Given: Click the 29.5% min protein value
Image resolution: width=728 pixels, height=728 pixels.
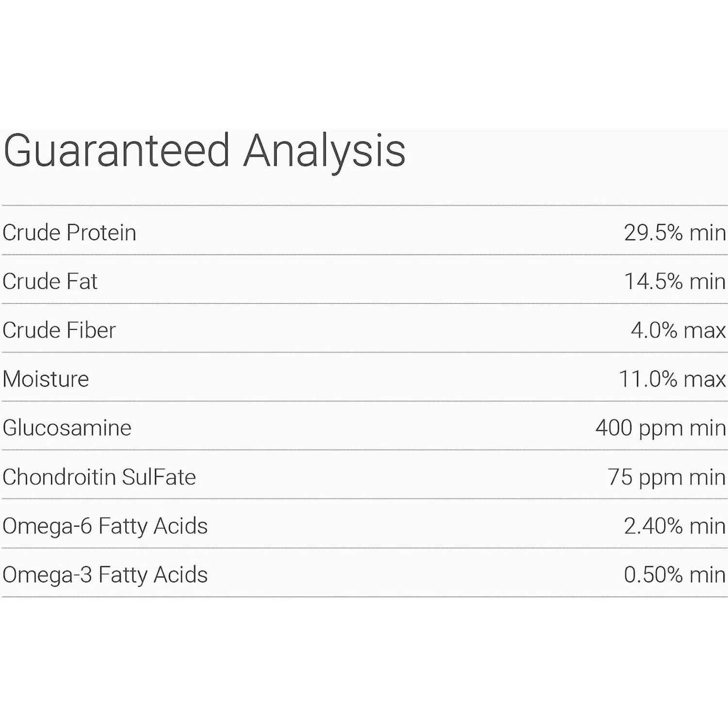Looking at the screenshot, I should (674, 232).
